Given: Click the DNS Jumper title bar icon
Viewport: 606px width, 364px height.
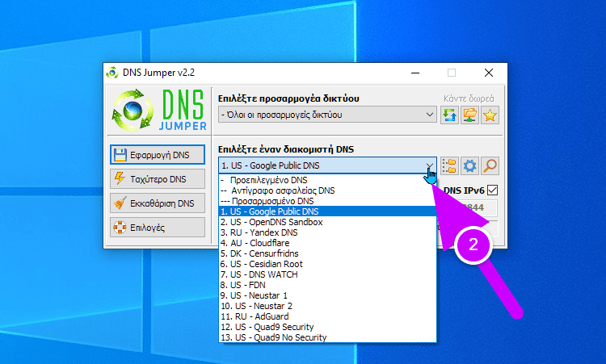Looking at the screenshot, I should pyautogui.click(x=112, y=73).
